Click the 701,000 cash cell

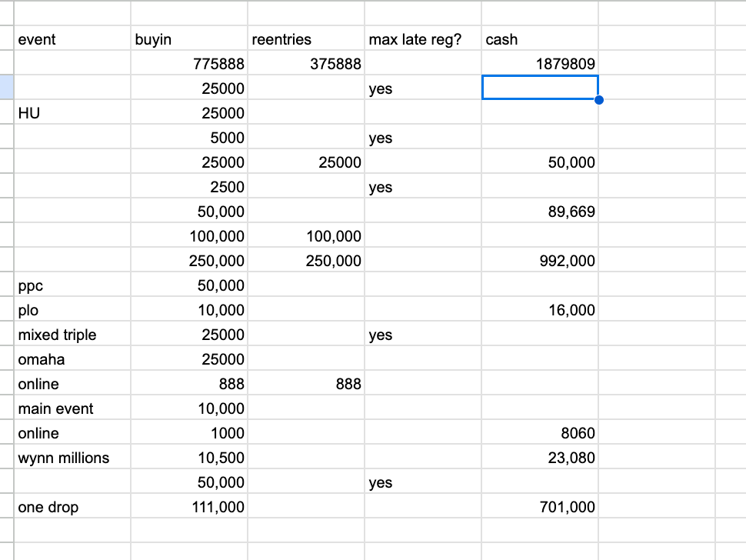point(540,506)
